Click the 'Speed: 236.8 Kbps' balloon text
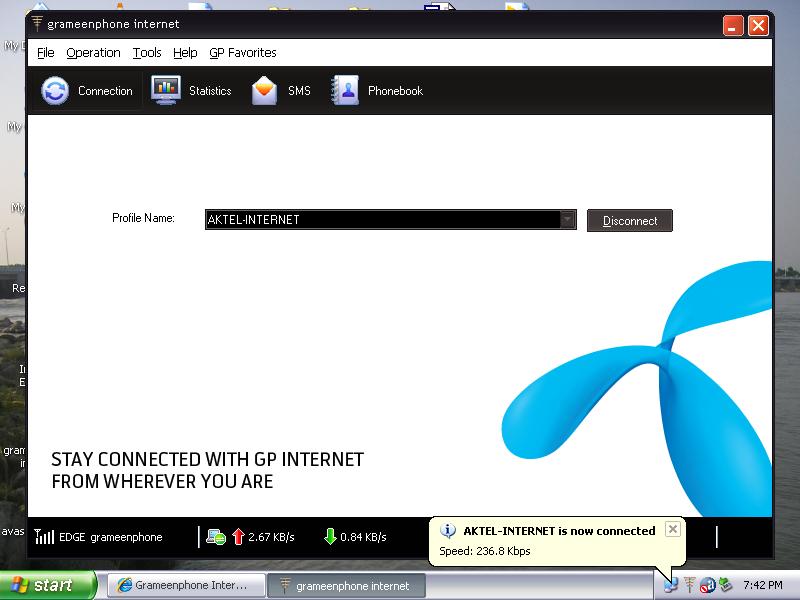Image resolution: width=800 pixels, height=600 pixels. pos(485,551)
